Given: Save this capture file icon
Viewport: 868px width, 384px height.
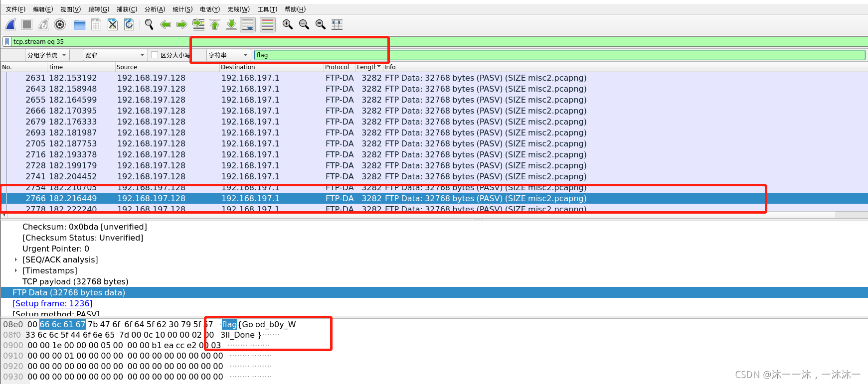Looking at the screenshot, I should pyautogui.click(x=96, y=24).
